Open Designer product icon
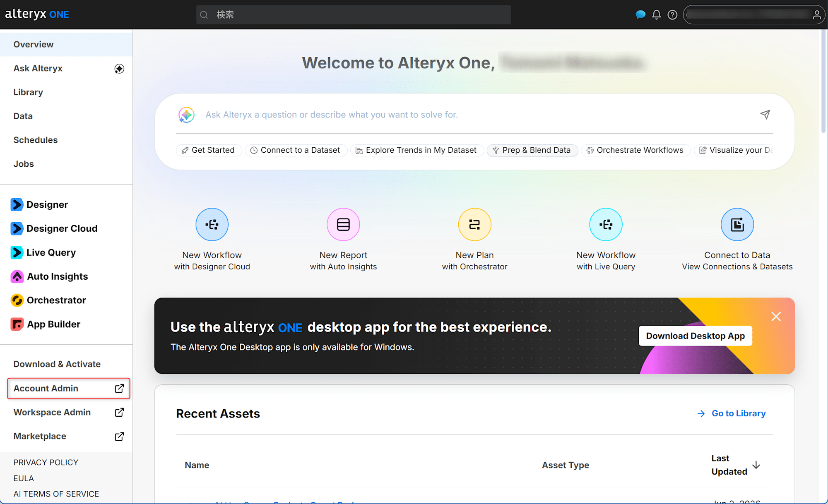This screenshot has height=504, width=828. 17,204
